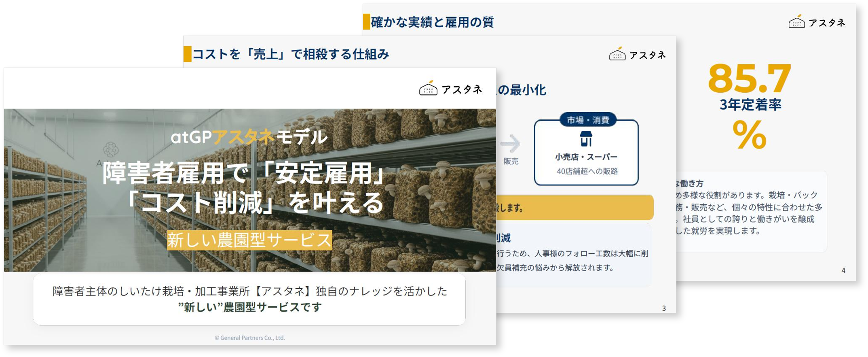Click the atGPアスタネモデル title text

[x=249, y=137]
